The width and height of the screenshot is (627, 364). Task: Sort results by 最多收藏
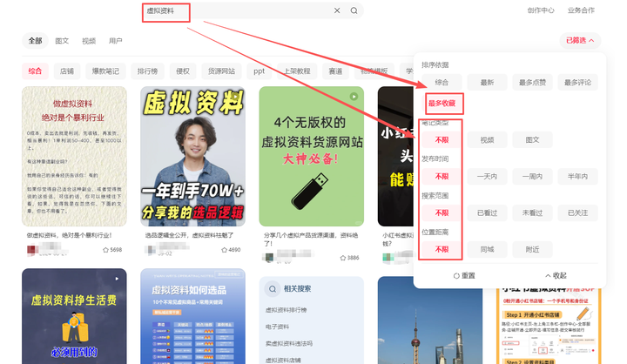(442, 104)
